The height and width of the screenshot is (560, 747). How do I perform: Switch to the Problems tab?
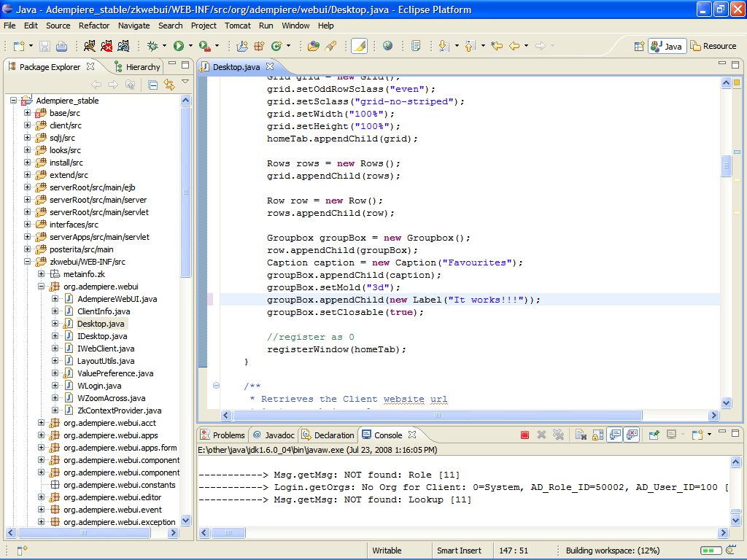click(222, 435)
